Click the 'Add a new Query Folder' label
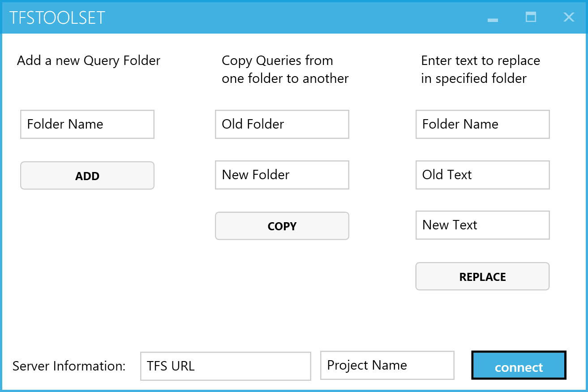Image resolution: width=588 pixels, height=392 pixels. [x=89, y=60]
